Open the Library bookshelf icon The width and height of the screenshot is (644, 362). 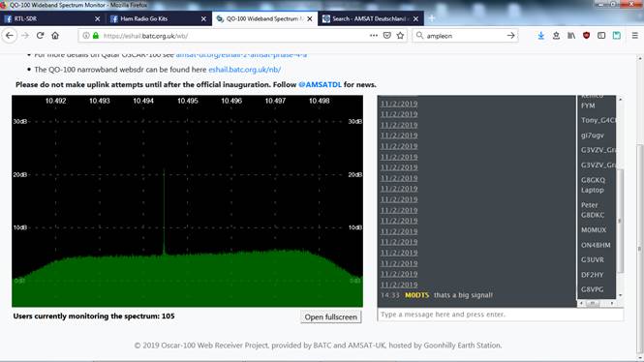571,36
